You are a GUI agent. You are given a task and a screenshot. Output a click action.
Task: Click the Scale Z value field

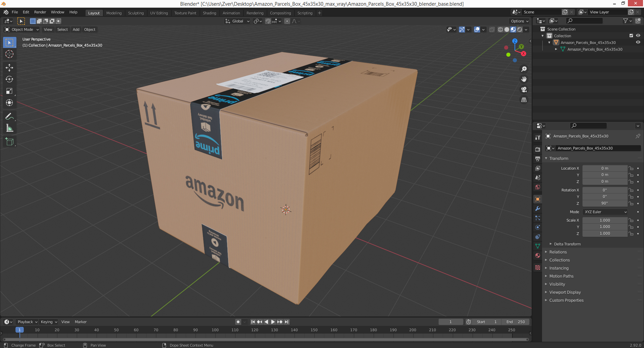coord(605,233)
